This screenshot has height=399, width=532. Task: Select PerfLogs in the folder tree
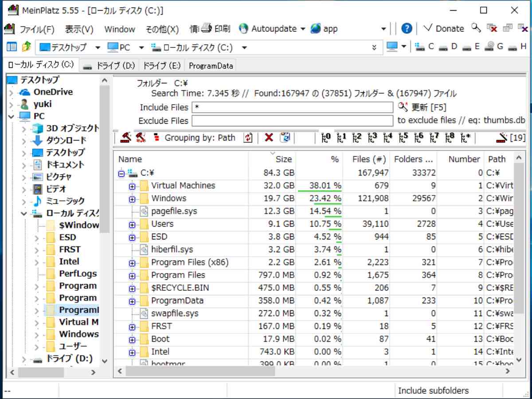[78, 274]
